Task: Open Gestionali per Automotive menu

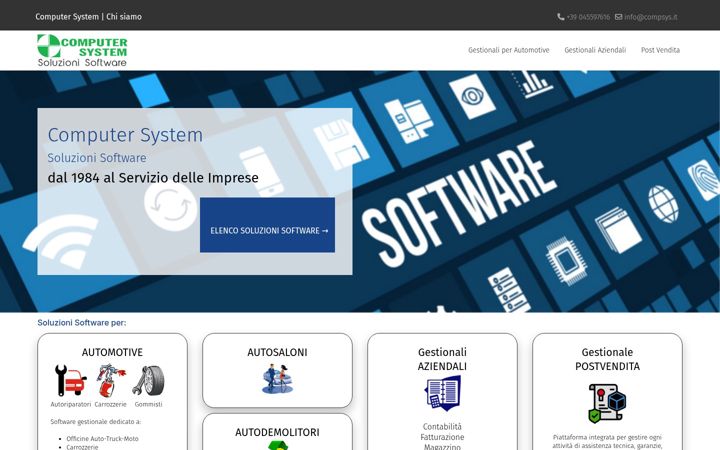Action: click(508, 50)
